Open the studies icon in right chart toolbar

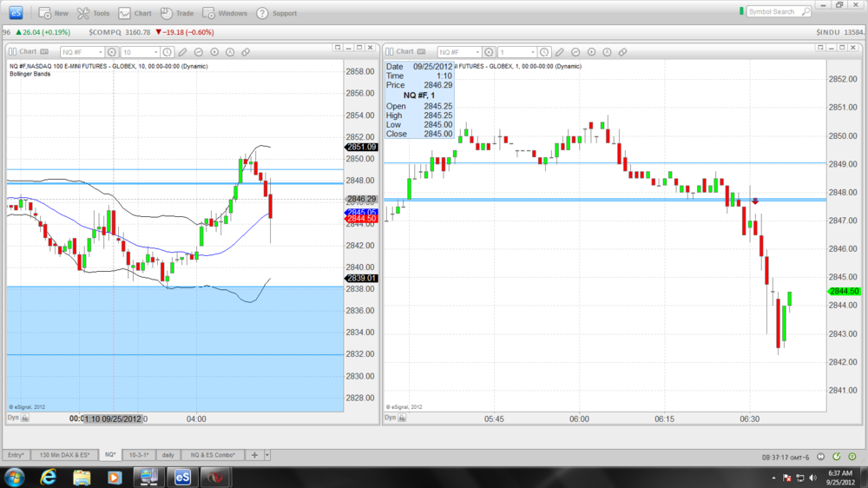pos(575,52)
